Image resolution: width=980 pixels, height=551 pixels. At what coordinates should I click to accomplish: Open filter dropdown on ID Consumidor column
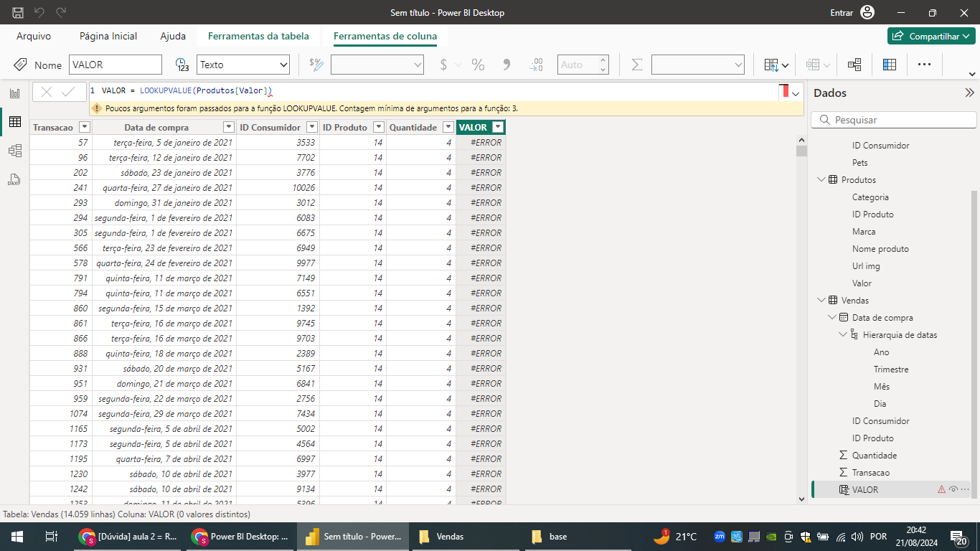[311, 127]
